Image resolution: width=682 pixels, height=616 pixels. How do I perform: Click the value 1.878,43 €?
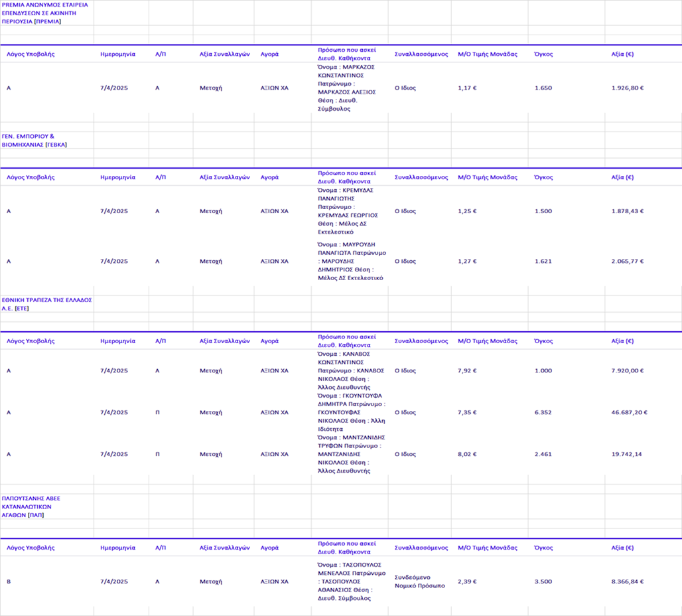[x=628, y=211]
